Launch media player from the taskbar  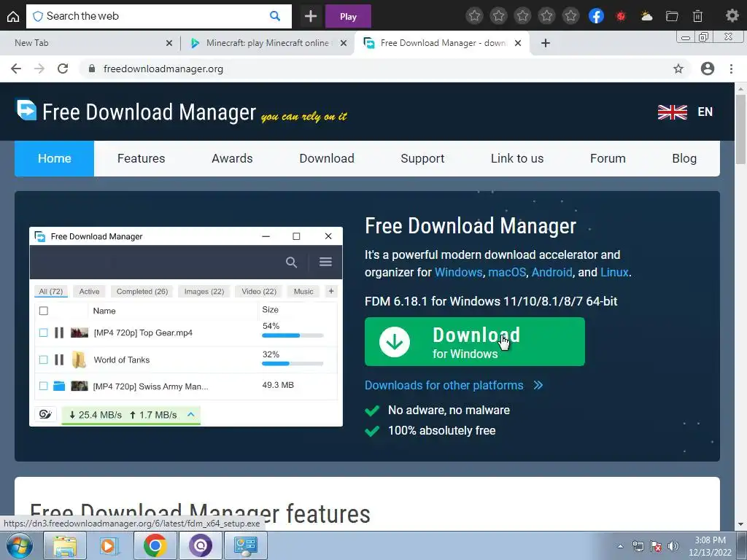(109, 545)
